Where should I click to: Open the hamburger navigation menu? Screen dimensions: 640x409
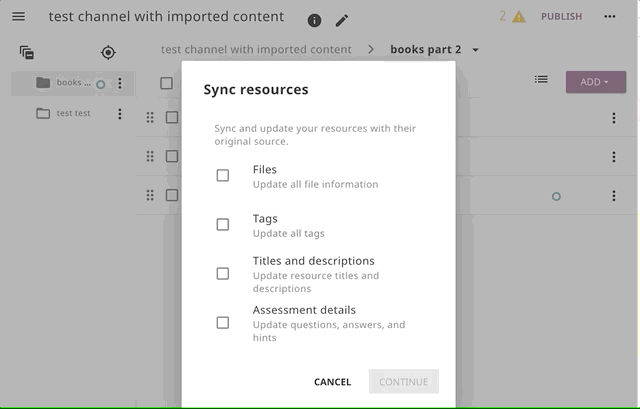pyautogui.click(x=18, y=16)
